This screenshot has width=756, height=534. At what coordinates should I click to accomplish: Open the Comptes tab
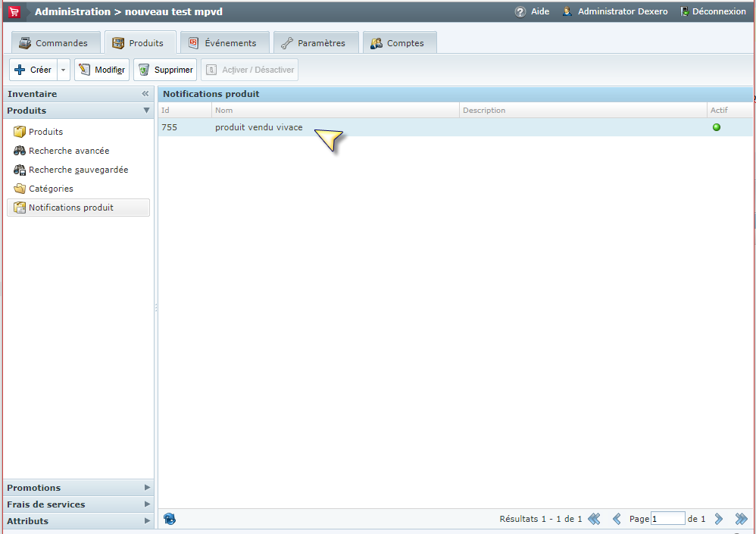tap(400, 43)
